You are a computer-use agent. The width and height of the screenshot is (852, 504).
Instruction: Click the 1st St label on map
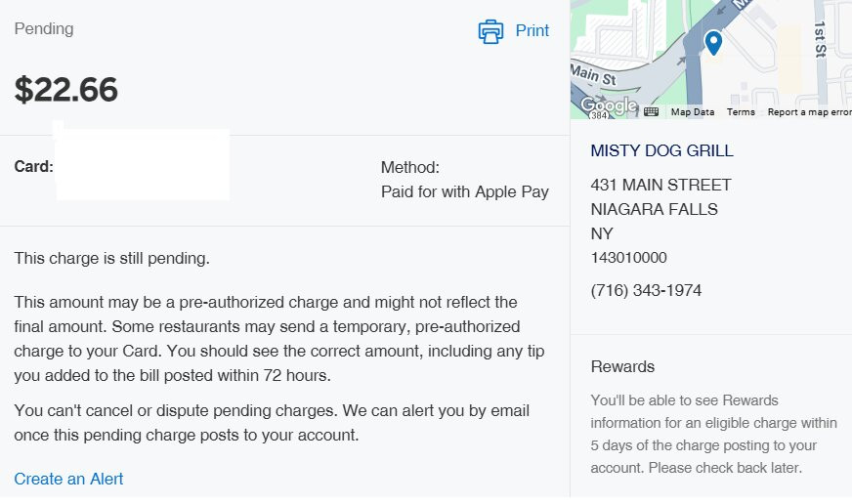click(820, 37)
